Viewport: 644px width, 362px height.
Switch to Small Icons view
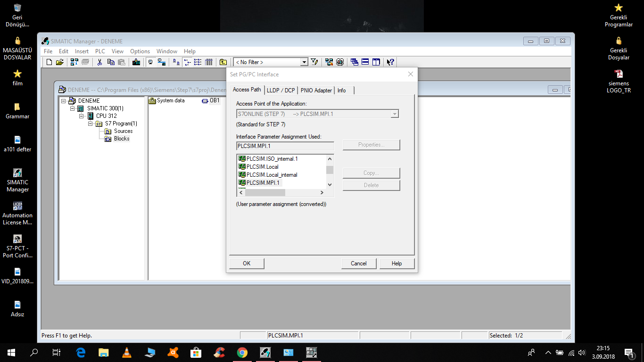point(187,62)
